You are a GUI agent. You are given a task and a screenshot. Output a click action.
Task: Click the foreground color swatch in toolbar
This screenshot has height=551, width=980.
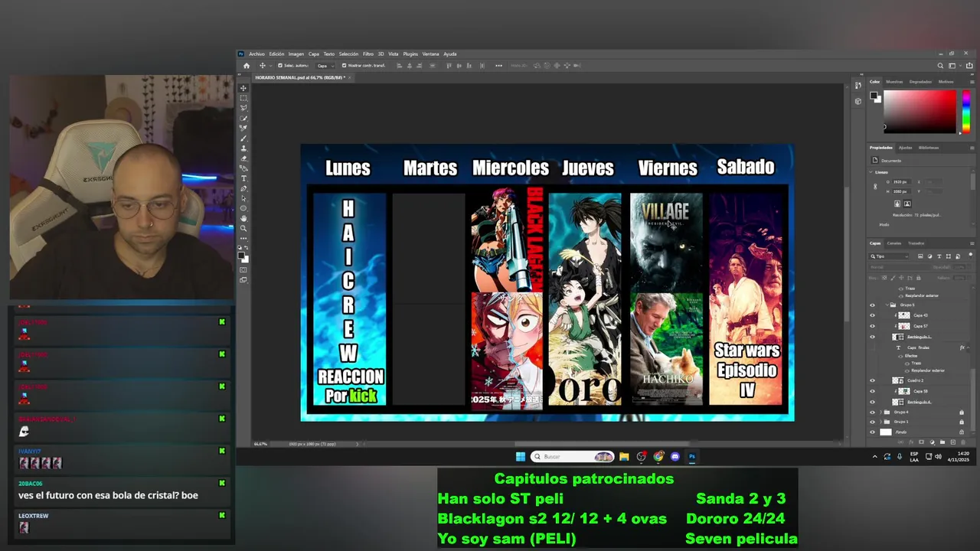[241, 256]
